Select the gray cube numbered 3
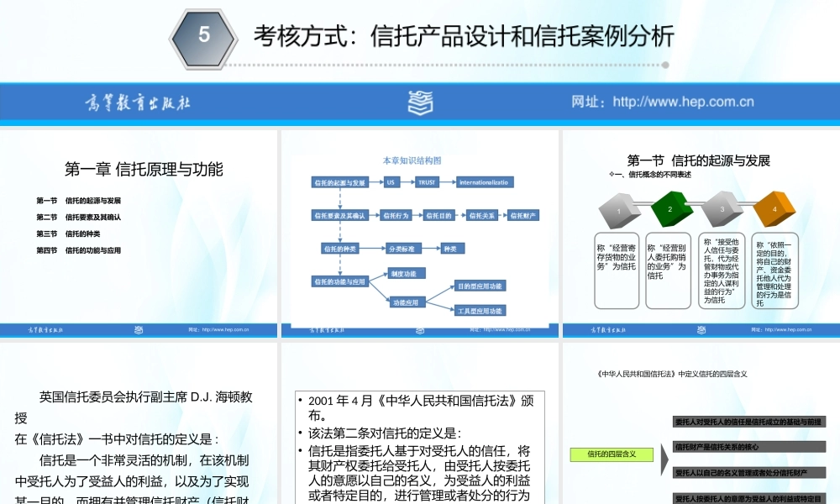Screen dimensions: 840x504 (x=722, y=208)
